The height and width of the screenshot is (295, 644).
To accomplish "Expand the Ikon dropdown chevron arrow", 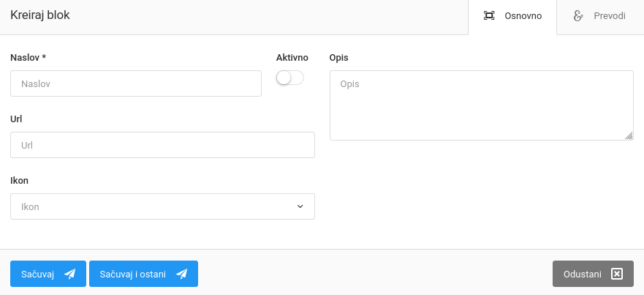I will [300, 206].
